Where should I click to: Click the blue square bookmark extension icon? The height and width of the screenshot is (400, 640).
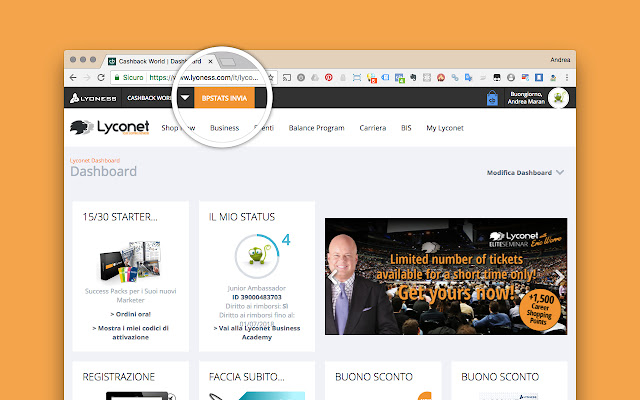(x=539, y=77)
